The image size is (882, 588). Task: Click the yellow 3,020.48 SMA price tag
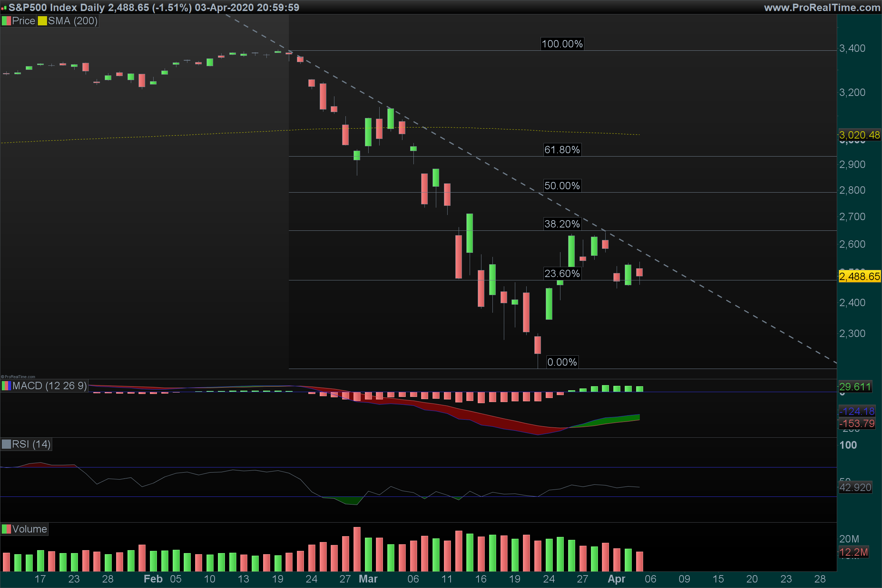point(859,135)
